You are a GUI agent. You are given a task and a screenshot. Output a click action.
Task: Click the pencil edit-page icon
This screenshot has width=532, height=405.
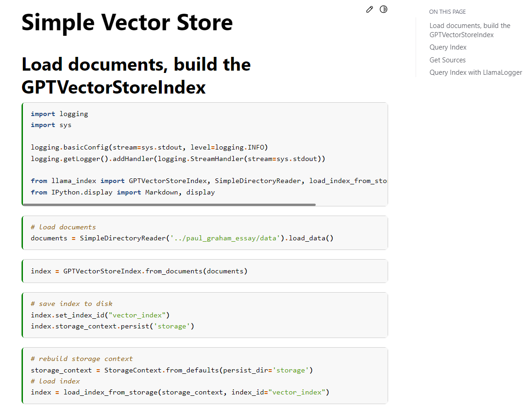[370, 10]
